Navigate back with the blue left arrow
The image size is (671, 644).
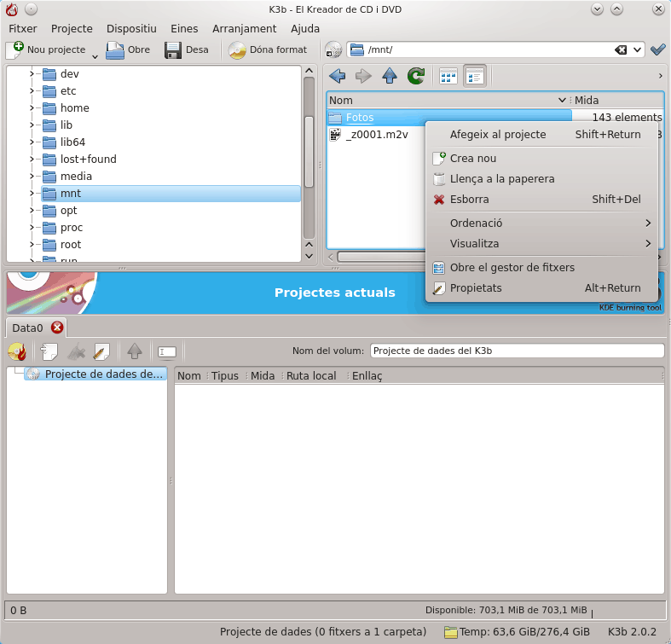[337, 76]
